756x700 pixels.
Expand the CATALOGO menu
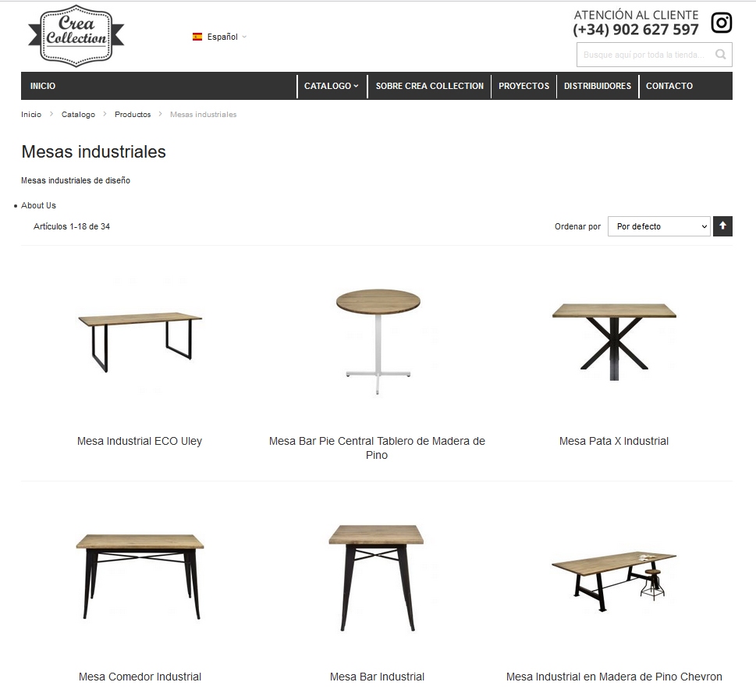click(332, 86)
